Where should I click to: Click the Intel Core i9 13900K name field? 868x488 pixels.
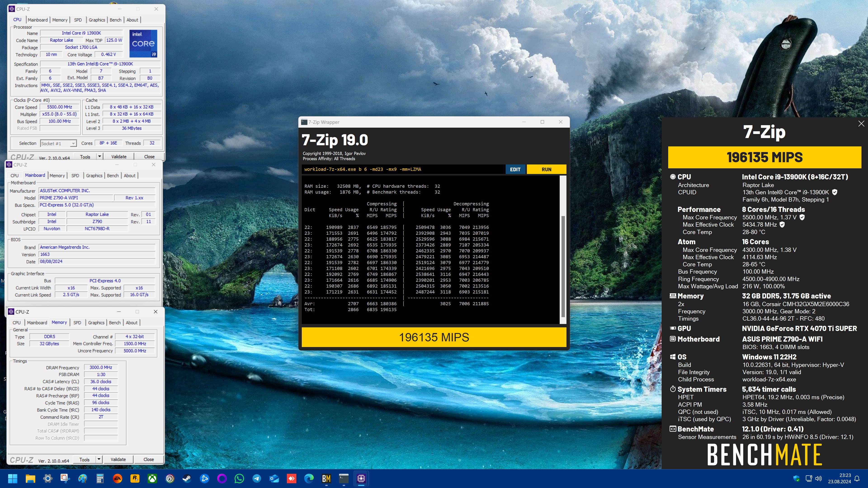[x=81, y=33]
